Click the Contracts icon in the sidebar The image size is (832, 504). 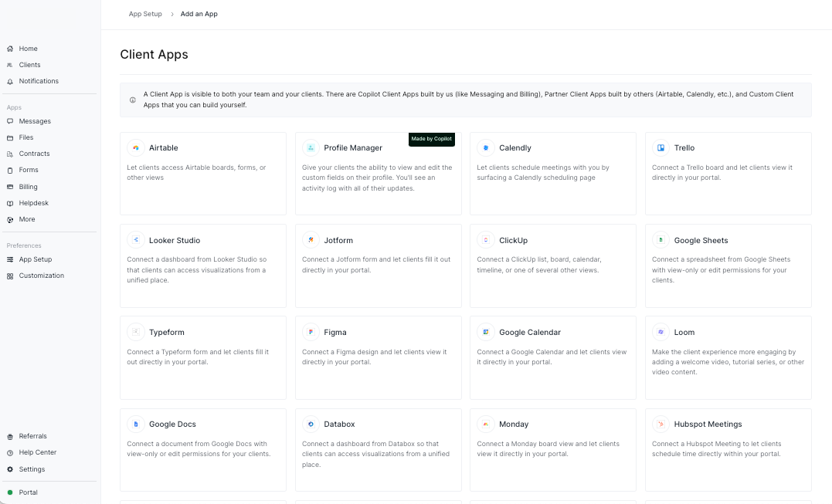[x=10, y=154]
